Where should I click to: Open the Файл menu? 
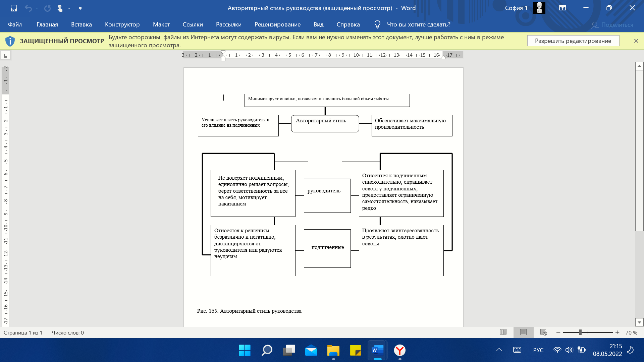coord(15,24)
